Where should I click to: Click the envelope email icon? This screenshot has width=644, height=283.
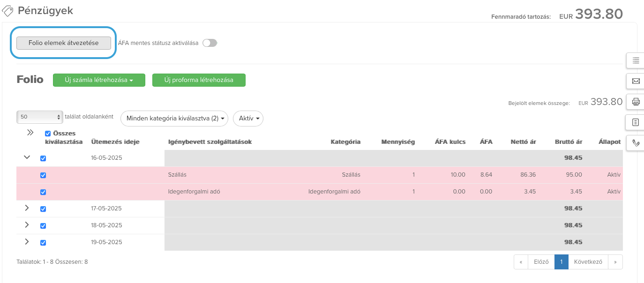pyautogui.click(x=636, y=81)
